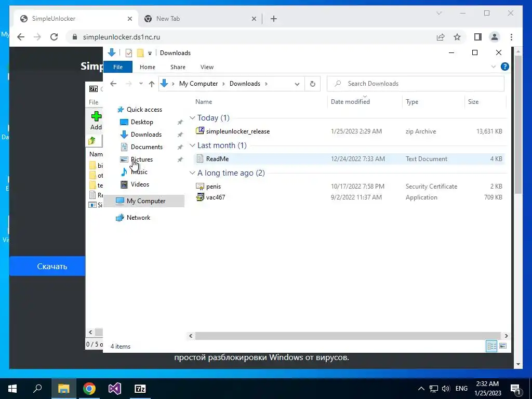Click the Quick access star item
The image size is (532, 399).
tap(144, 109)
